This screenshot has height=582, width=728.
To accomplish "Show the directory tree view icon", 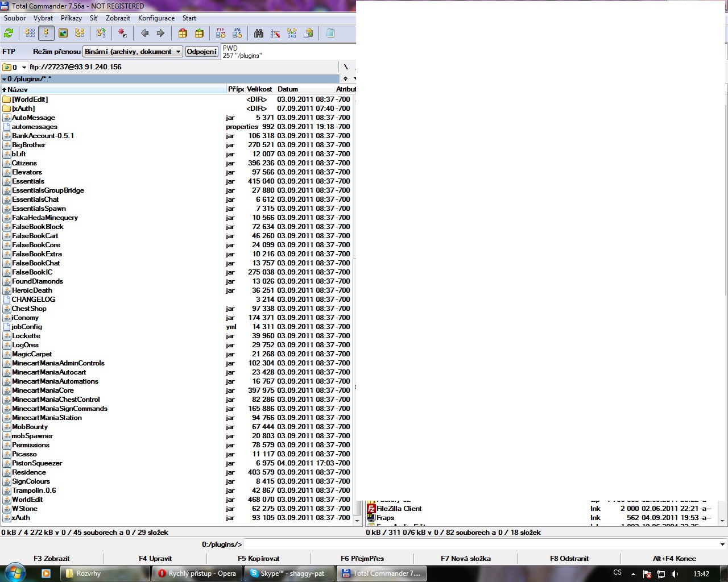I will tap(80, 34).
